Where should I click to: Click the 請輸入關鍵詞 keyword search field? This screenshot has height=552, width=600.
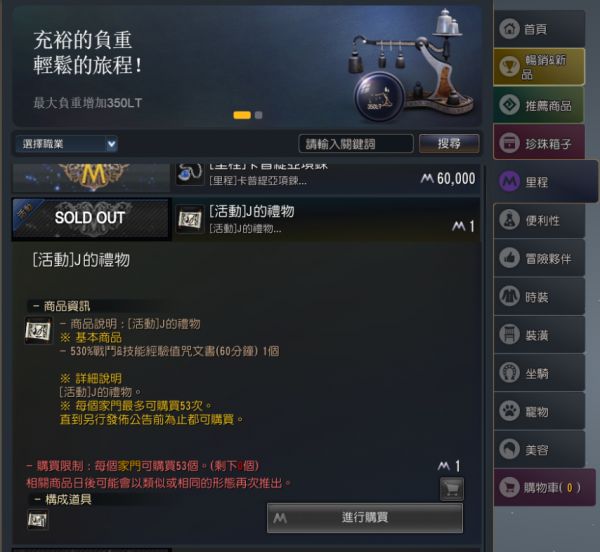(x=356, y=144)
